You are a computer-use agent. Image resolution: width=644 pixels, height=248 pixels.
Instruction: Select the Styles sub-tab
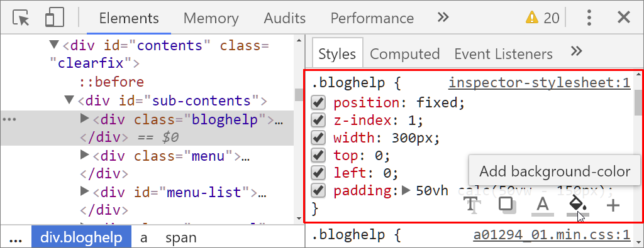point(337,54)
